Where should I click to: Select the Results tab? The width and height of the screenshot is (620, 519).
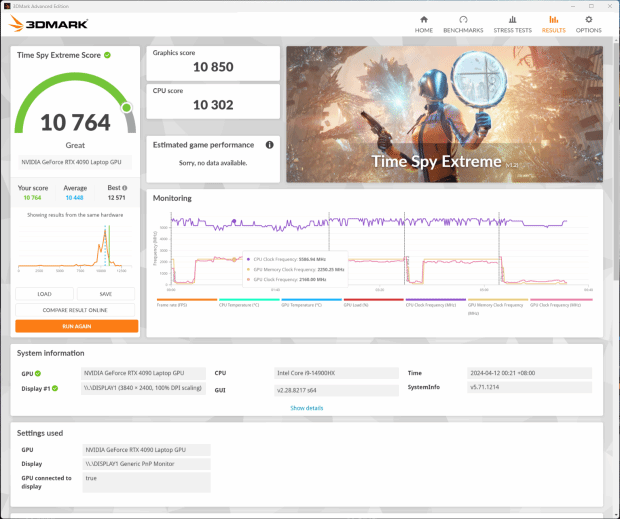[x=554, y=25]
